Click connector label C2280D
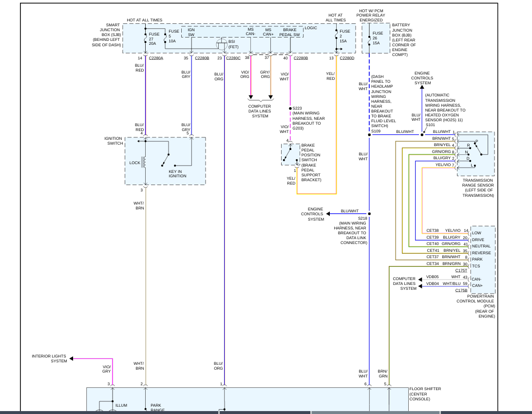532x414 pixels. click(347, 58)
